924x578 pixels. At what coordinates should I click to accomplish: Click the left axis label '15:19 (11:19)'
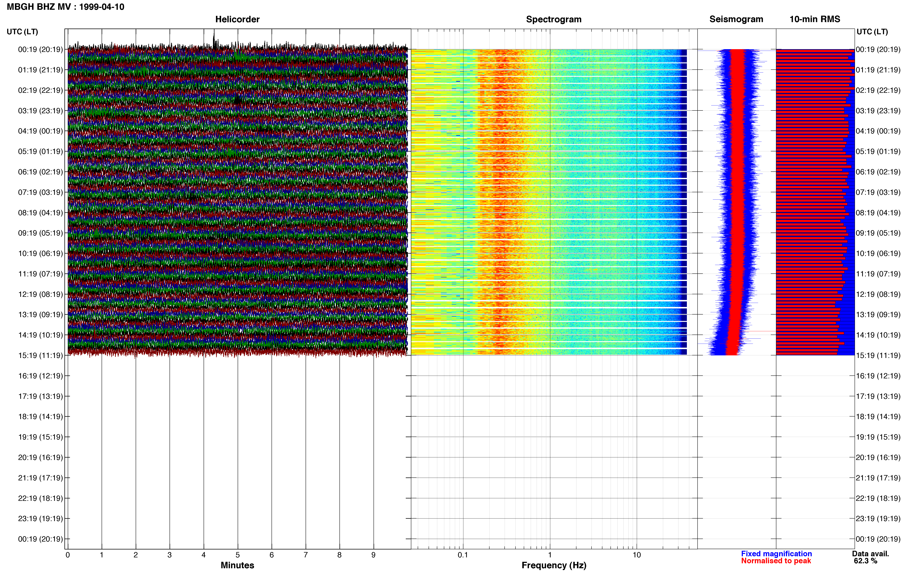(x=41, y=356)
